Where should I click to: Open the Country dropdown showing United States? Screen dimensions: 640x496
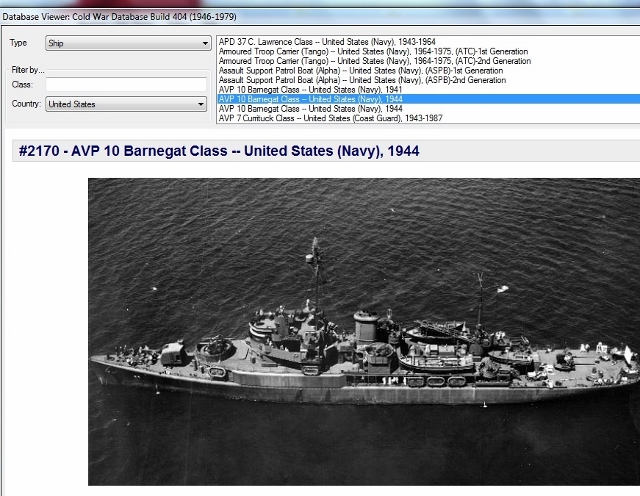[126, 104]
